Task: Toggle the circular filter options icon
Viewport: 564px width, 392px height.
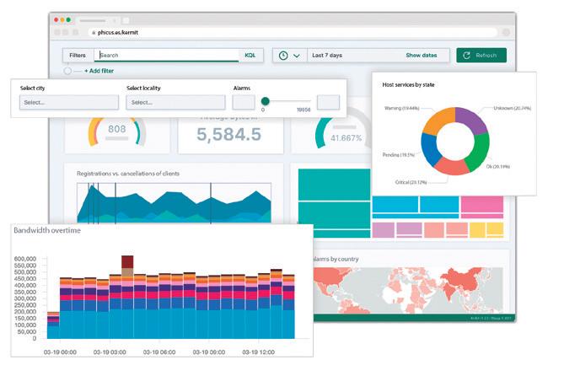Action: pyautogui.click(x=67, y=71)
